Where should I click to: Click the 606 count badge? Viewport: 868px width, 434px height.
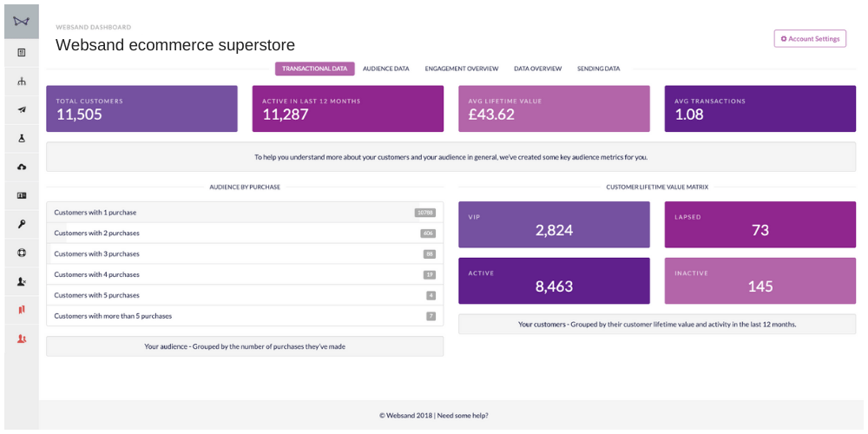point(428,233)
